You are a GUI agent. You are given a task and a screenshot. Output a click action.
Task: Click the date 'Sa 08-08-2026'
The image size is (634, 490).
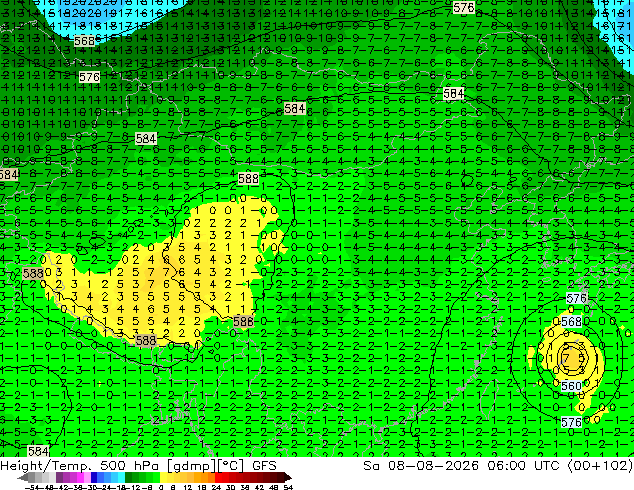(421, 466)
